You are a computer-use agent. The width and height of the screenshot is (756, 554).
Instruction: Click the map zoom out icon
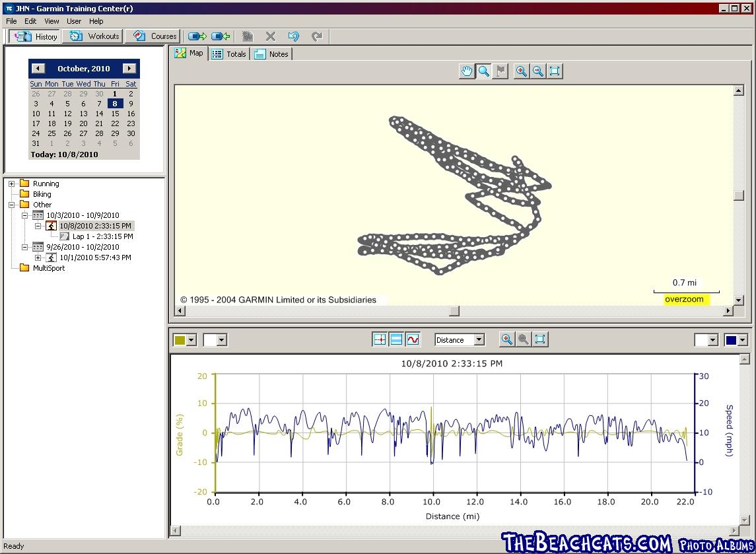click(x=538, y=71)
